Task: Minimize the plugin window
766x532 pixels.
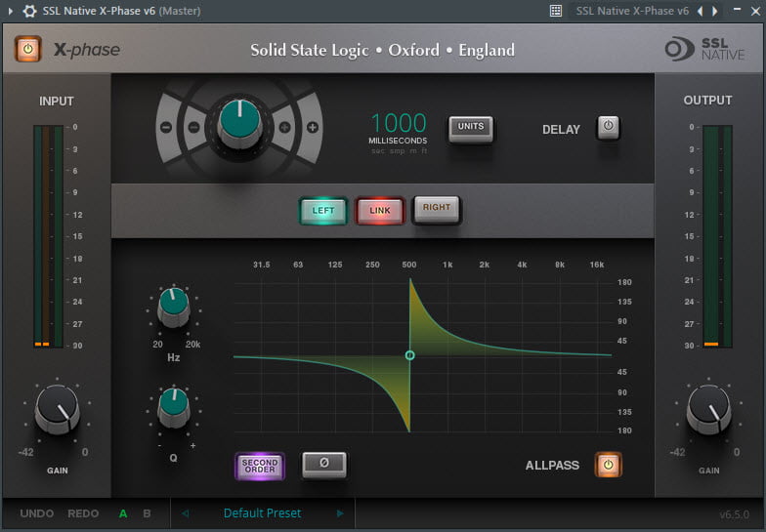Action: [x=737, y=10]
